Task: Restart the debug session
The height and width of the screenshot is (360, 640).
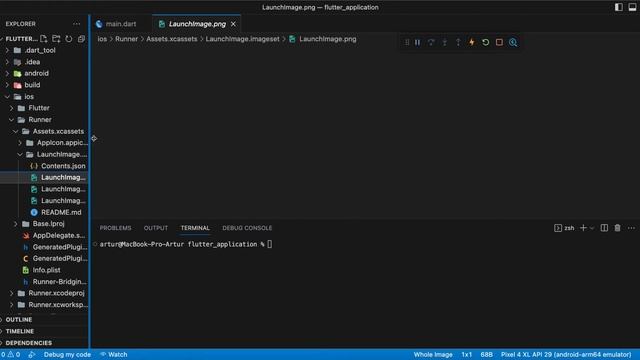Action: point(485,42)
